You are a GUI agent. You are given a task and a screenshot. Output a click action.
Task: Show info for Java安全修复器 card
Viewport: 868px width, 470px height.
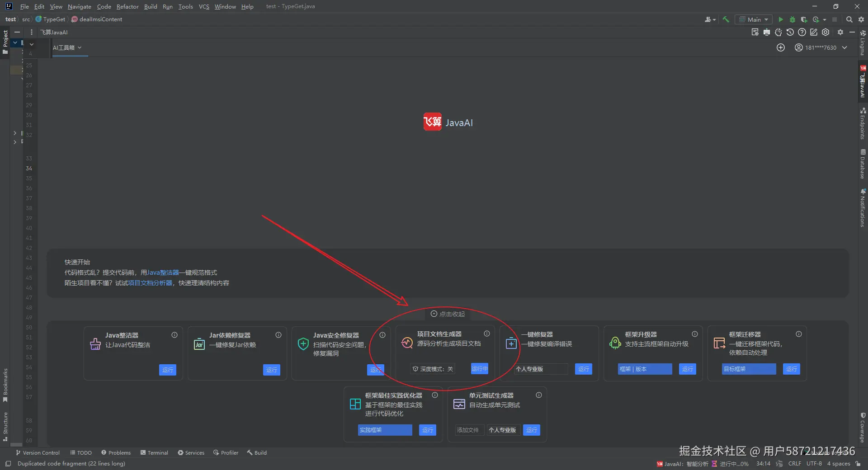pyautogui.click(x=382, y=335)
